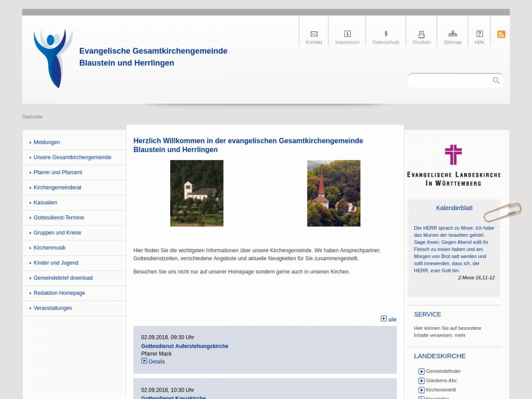Viewport: 532px width, 399px height.
Task: Click the Gemeindefinder link
Action: click(x=443, y=371)
